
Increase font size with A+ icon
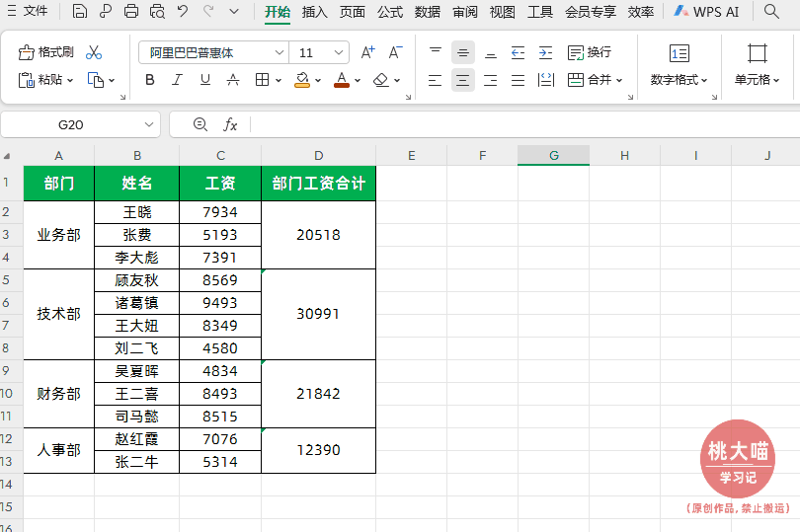click(367, 52)
